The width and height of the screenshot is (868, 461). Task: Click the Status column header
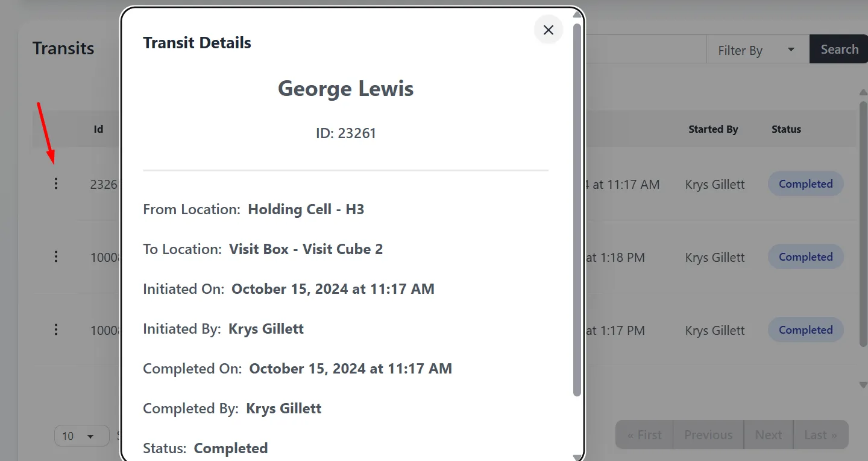click(786, 129)
